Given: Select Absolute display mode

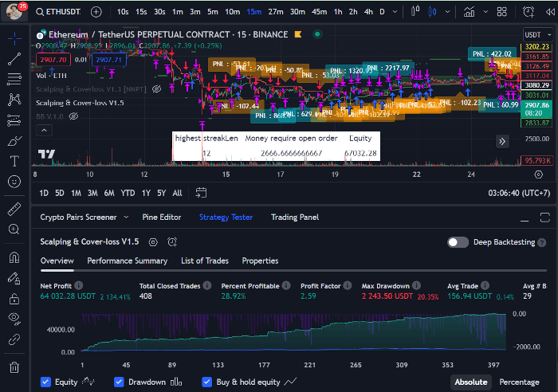Looking at the screenshot, I should (471, 382).
